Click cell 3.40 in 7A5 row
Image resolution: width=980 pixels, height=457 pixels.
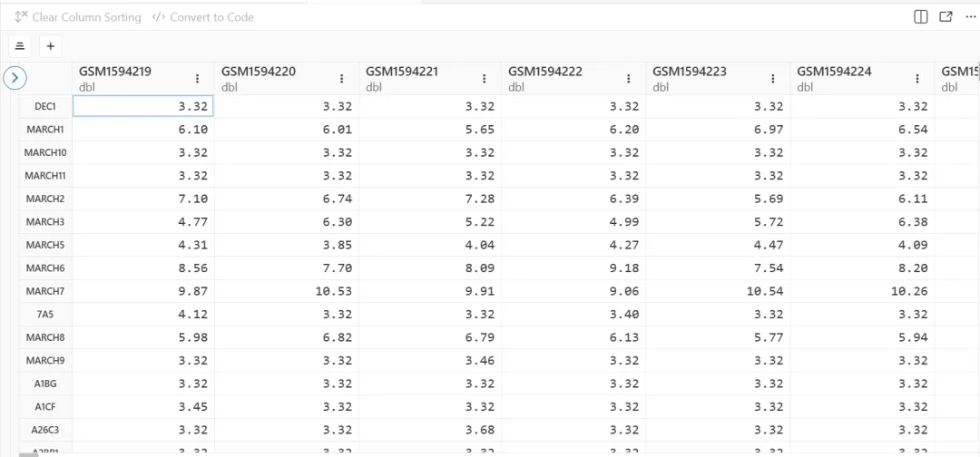[573, 315]
